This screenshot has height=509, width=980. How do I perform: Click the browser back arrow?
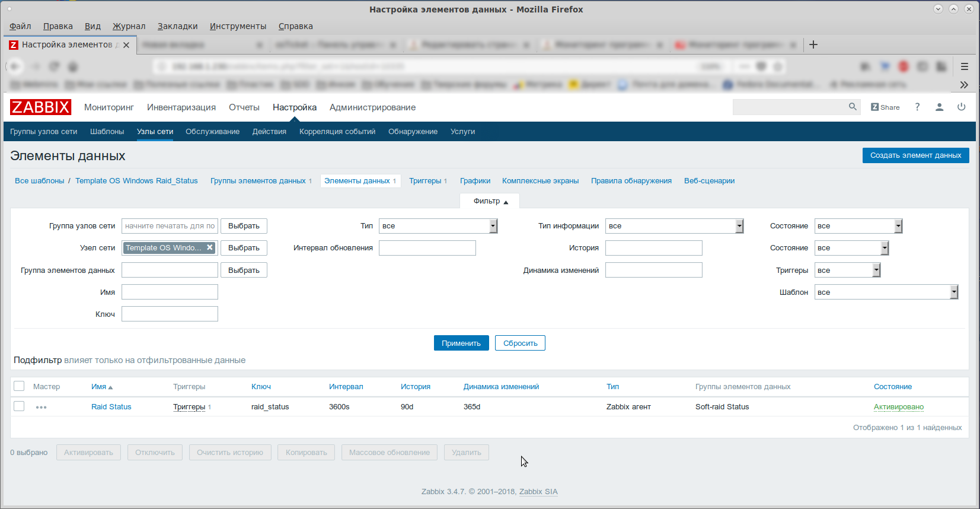[x=15, y=66]
